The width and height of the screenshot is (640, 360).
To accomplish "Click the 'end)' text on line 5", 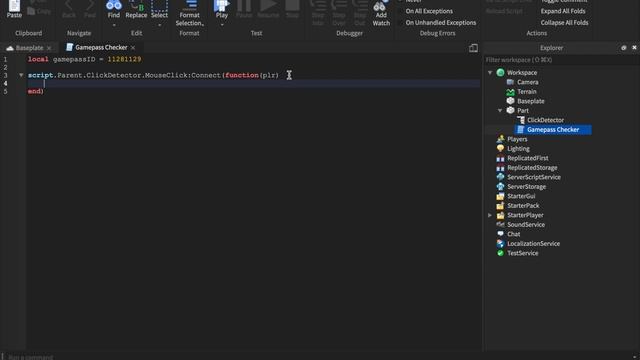I will (36, 91).
